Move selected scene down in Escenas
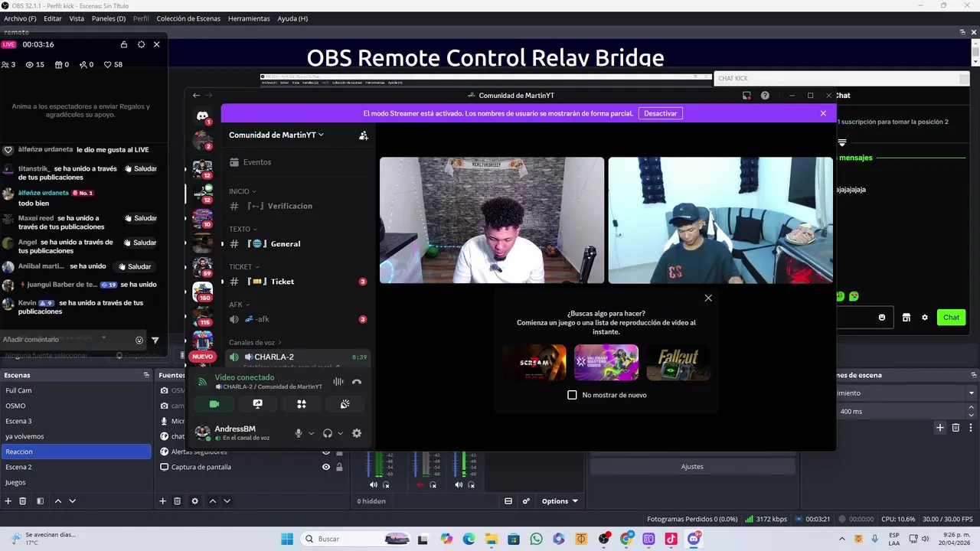This screenshot has width=980, height=551. (x=72, y=501)
